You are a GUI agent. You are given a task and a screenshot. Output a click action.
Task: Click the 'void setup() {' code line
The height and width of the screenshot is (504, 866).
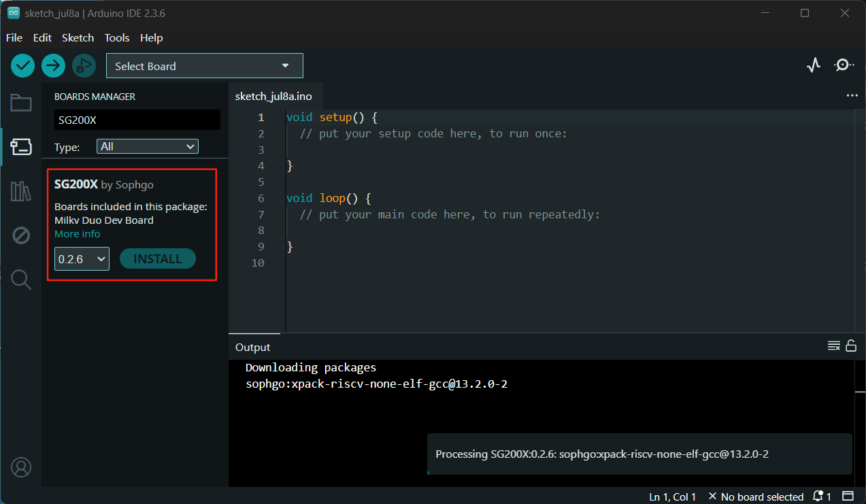pos(331,117)
